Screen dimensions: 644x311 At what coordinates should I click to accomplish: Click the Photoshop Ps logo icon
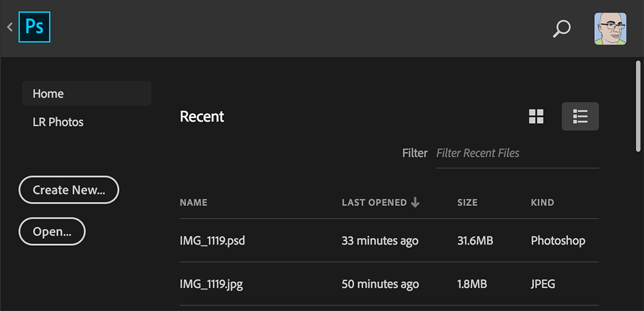35,27
